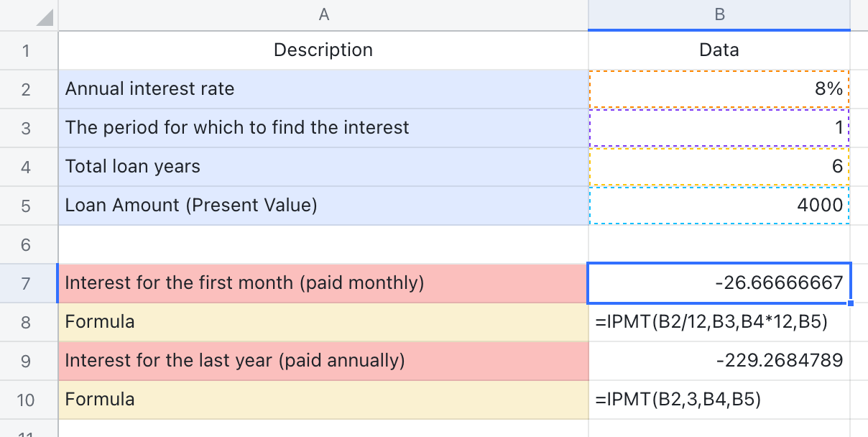Select the cell displaying -26.66666667
The height and width of the screenshot is (437, 868).
(x=719, y=282)
